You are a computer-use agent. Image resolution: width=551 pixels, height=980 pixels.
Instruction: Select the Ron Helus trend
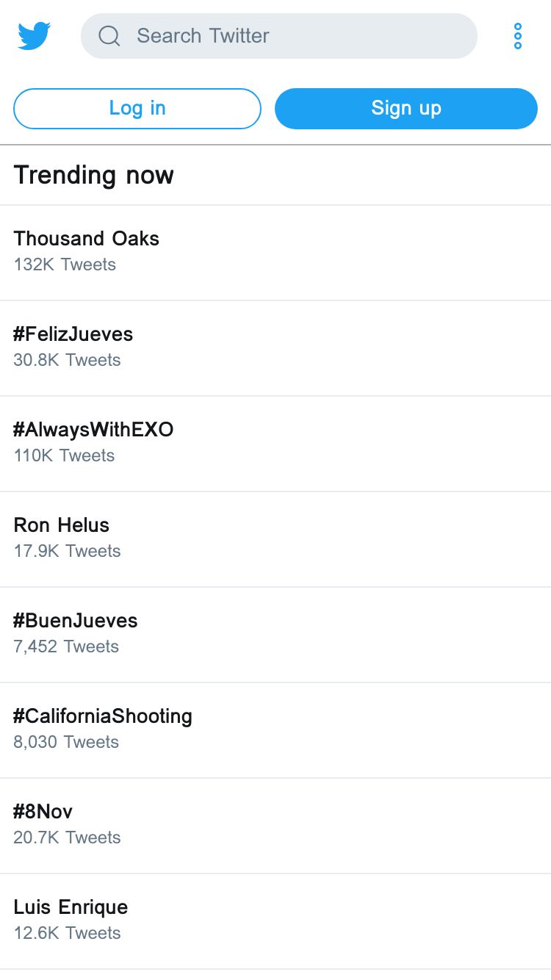(x=275, y=539)
